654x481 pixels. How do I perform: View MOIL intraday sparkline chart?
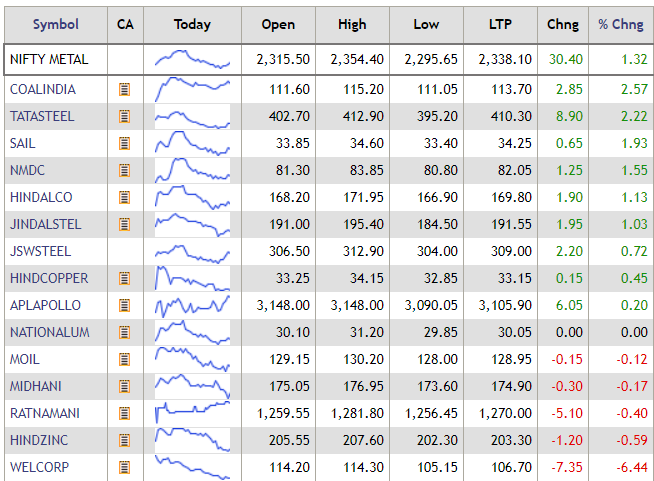192,359
